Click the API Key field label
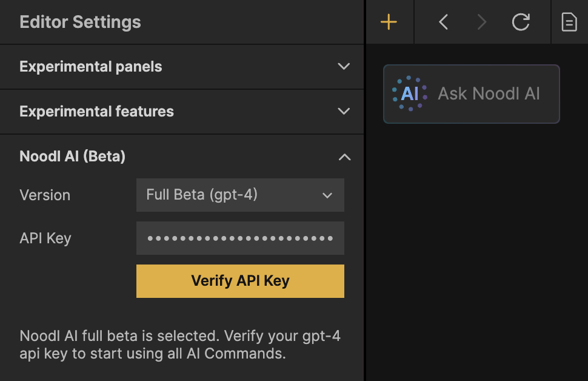Viewport: 588px width, 381px height. pos(45,238)
